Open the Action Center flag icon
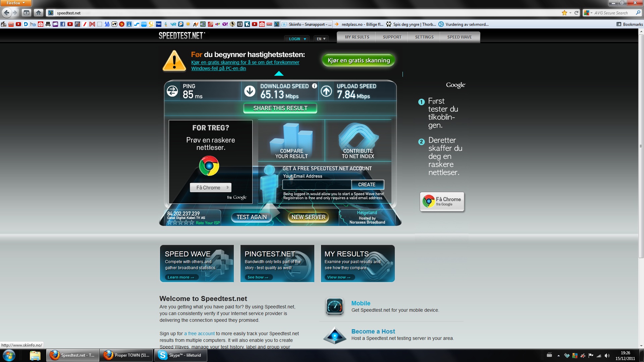 point(591,355)
